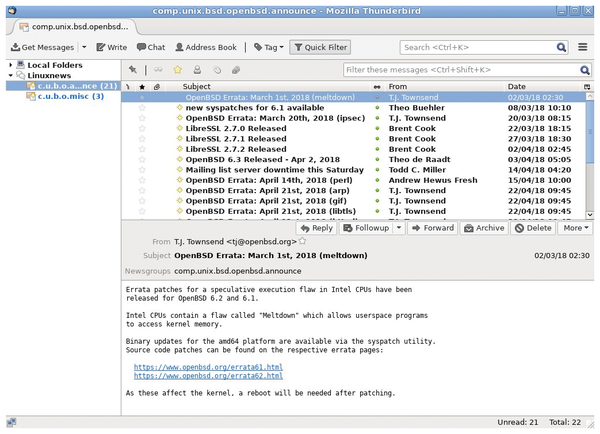Click the filter bar magnifier icon
600x434 pixels.
pyautogui.click(x=585, y=70)
